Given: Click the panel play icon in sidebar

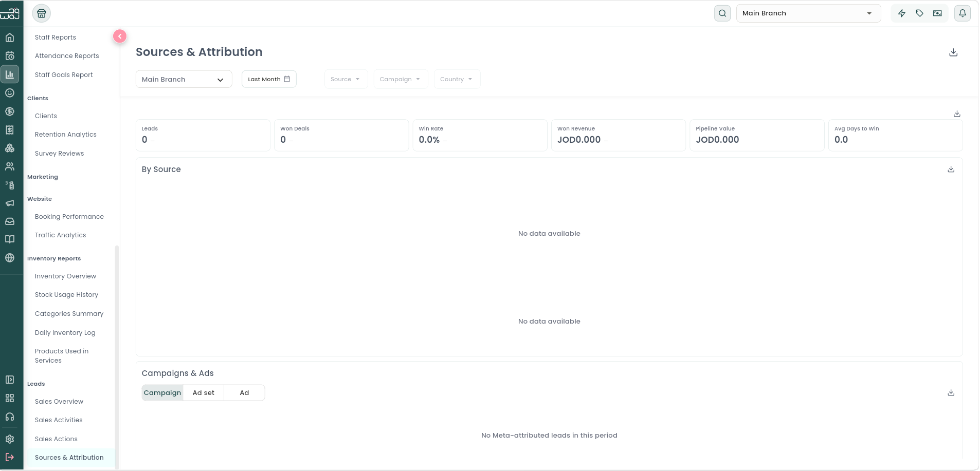Looking at the screenshot, I should [10, 380].
